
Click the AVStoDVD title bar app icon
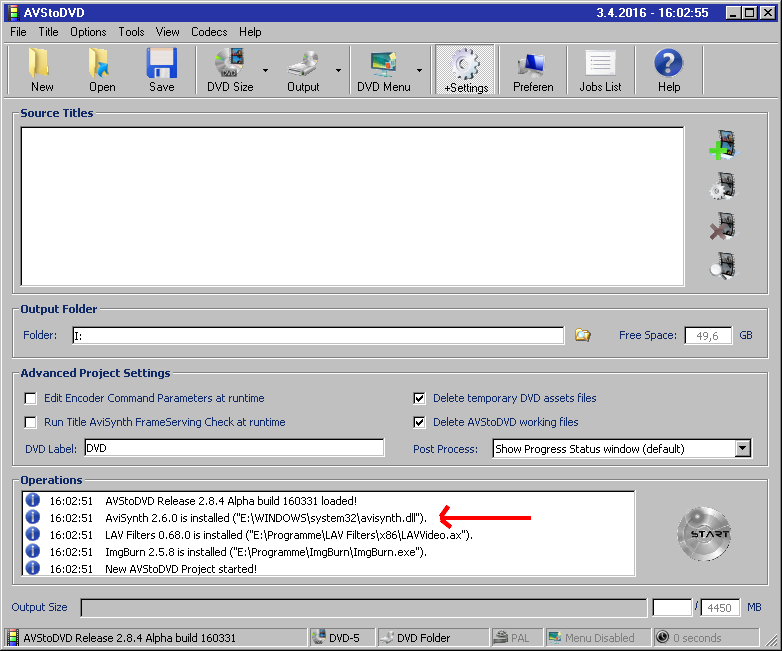14,12
